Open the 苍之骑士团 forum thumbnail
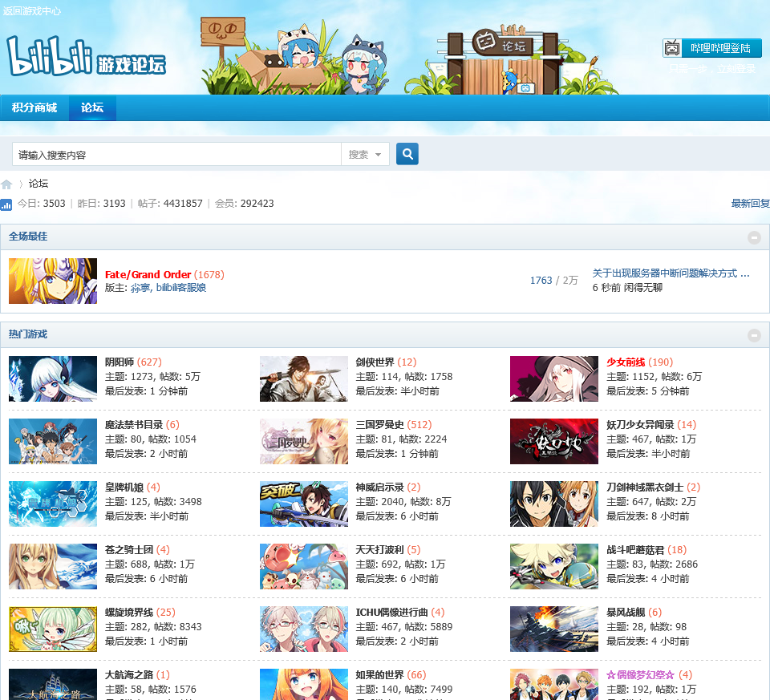Screen dimensions: 770x700 (53, 566)
